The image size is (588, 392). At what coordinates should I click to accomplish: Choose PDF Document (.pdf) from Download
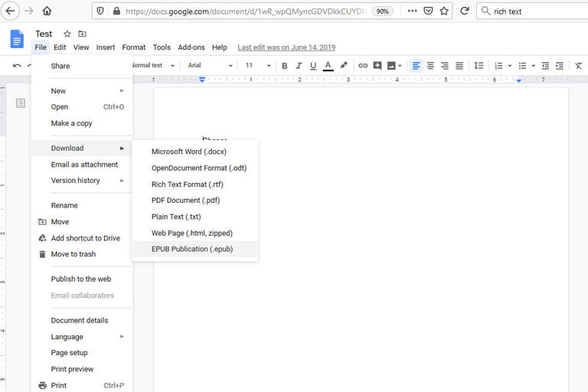click(x=186, y=201)
